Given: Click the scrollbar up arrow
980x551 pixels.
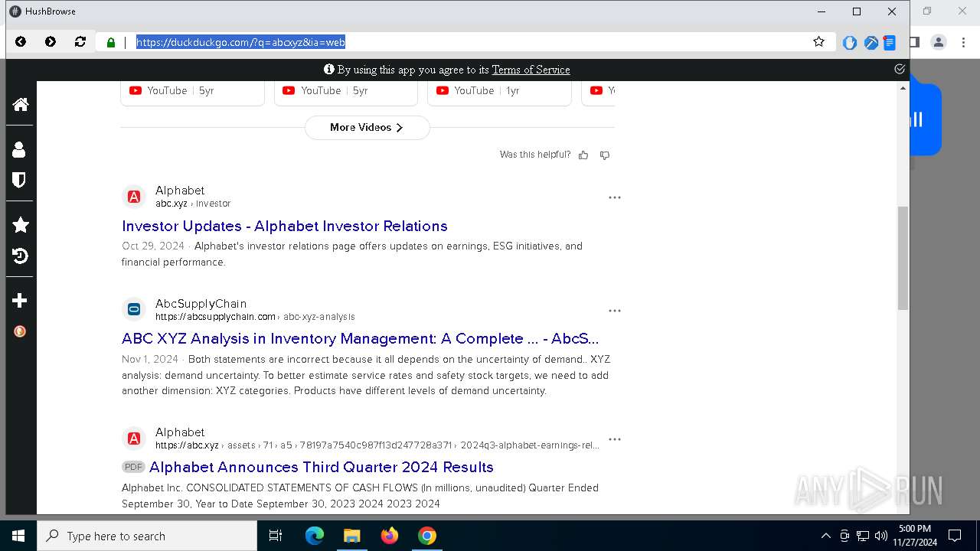Looking at the screenshot, I should tap(903, 88).
